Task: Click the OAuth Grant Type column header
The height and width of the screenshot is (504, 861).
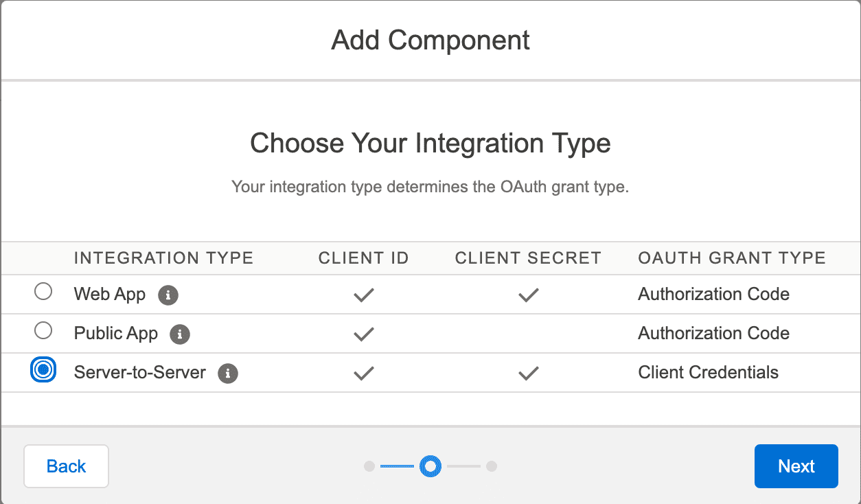Action: coord(732,258)
